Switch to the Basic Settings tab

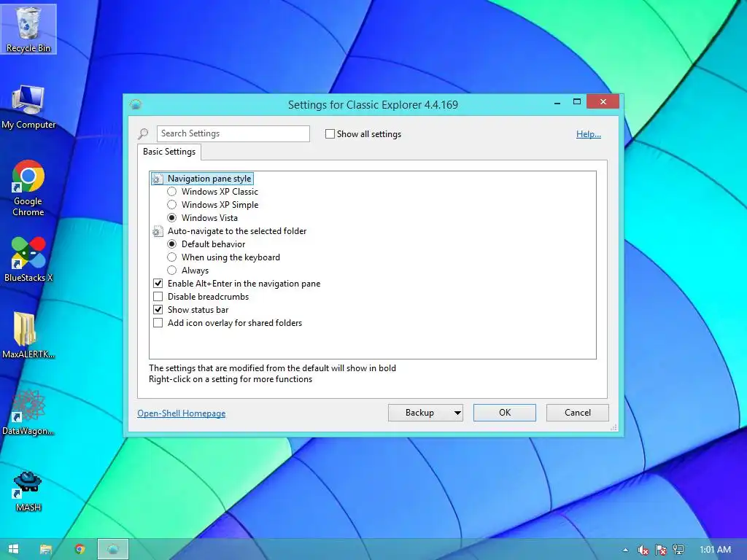point(169,152)
